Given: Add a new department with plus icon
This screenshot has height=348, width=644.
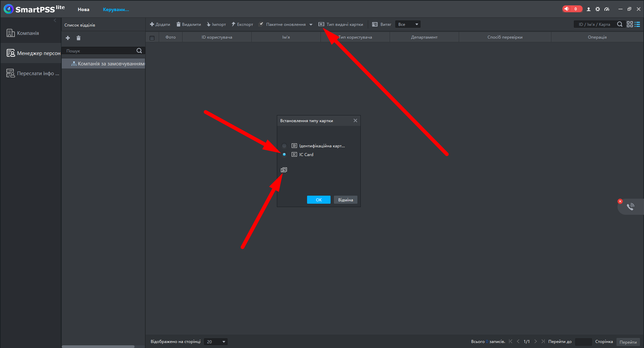Looking at the screenshot, I should (x=68, y=38).
